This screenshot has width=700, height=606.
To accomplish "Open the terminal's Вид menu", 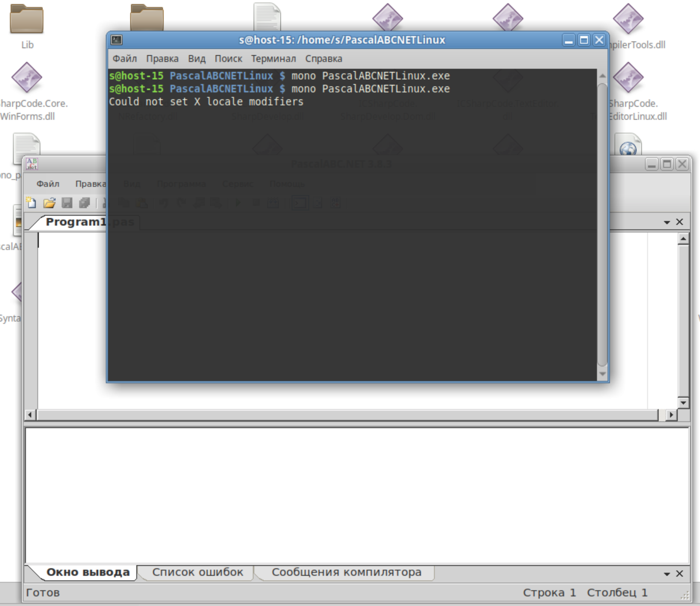I will click(x=197, y=58).
